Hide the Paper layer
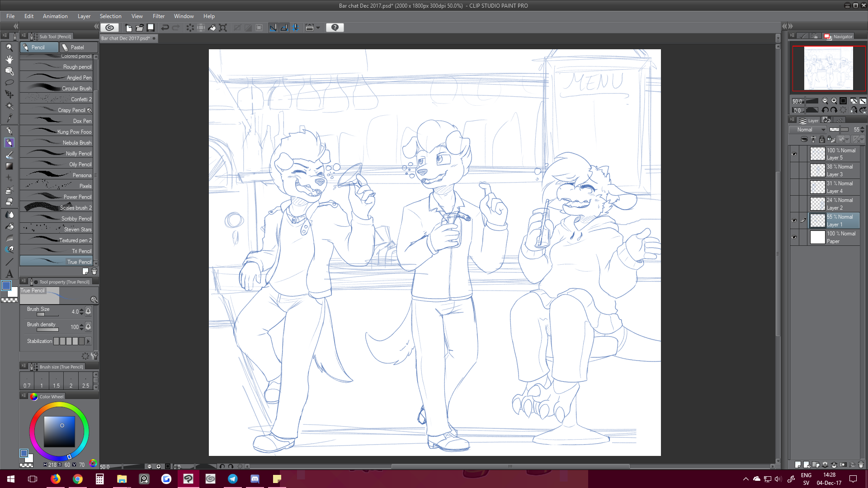This screenshot has width=868, height=488. point(794,237)
